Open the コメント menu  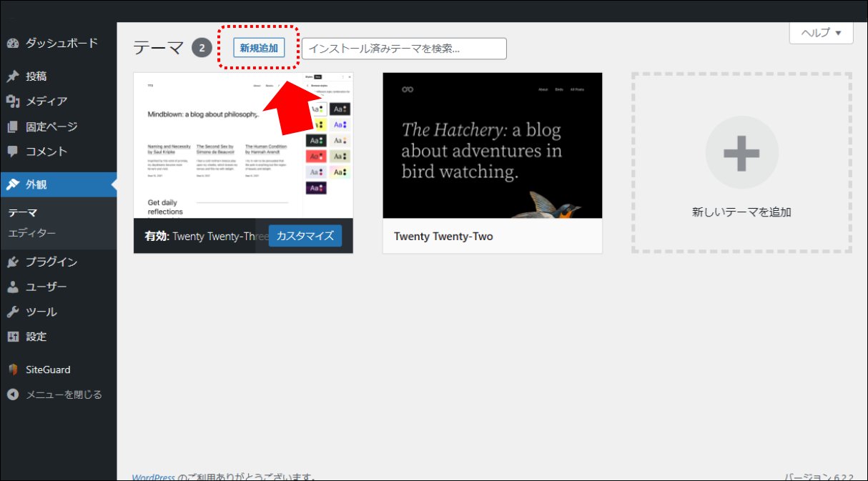point(59,152)
